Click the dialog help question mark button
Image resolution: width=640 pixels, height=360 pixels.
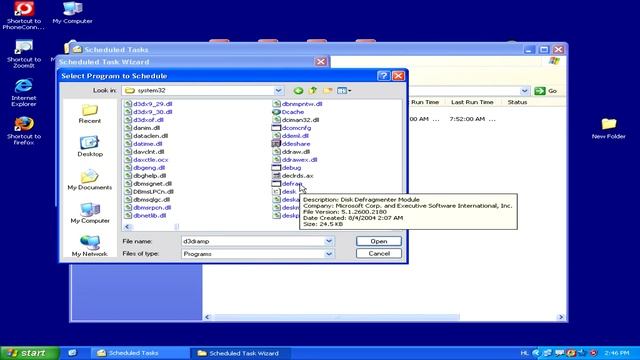pos(384,76)
